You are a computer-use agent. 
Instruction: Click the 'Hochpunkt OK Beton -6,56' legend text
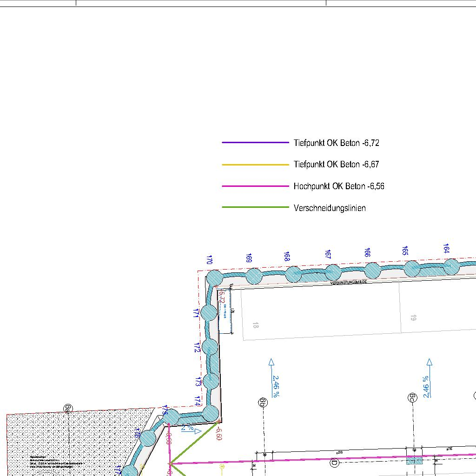339,186
